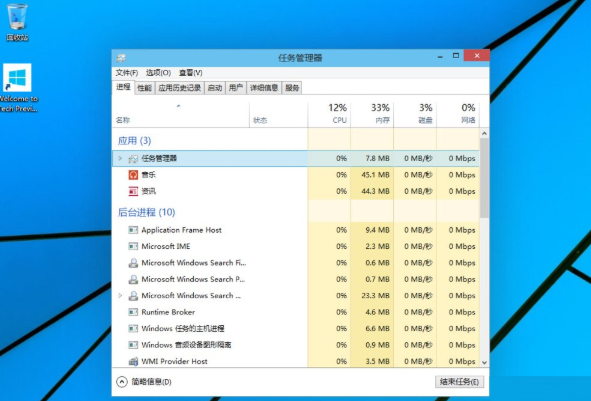Open the 选项(O) menu
The height and width of the screenshot is (401, 591).
pyautogui.click(x=158, y=73)
